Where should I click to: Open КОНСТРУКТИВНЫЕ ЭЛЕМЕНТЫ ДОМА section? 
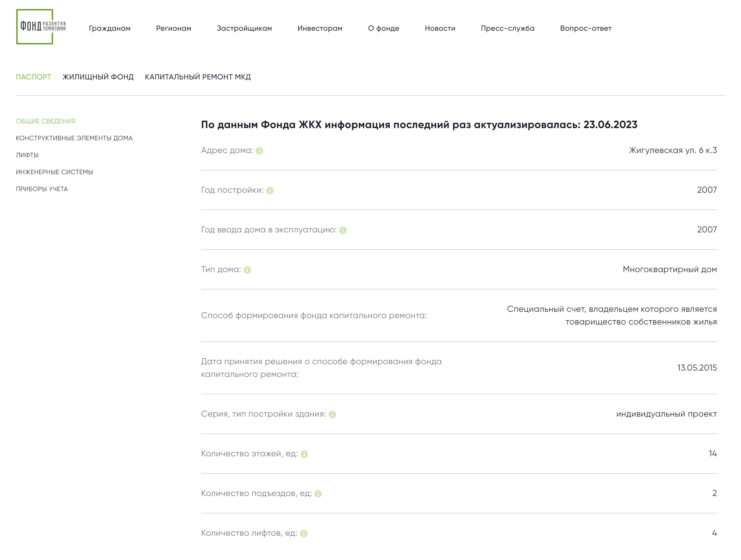(74, 138)
